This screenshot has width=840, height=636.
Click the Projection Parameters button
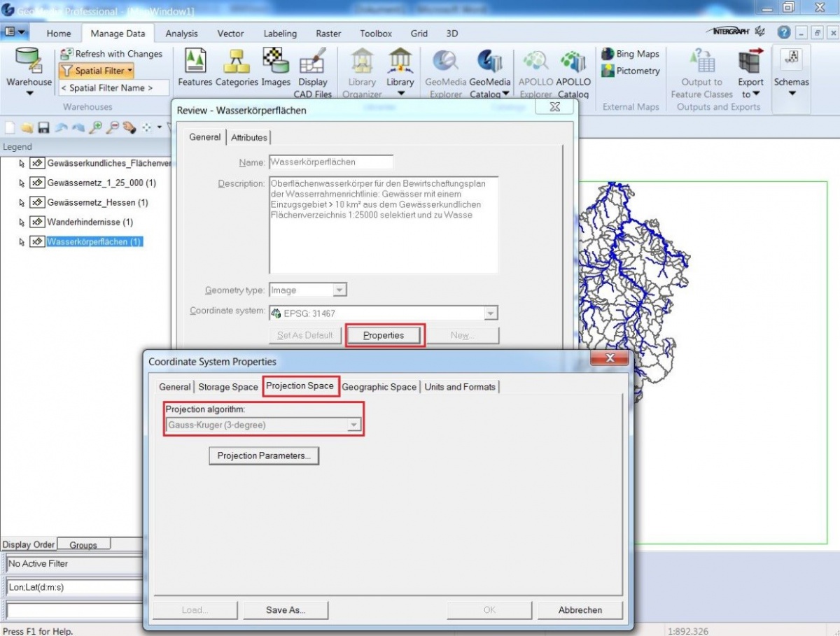coord(263,455)
